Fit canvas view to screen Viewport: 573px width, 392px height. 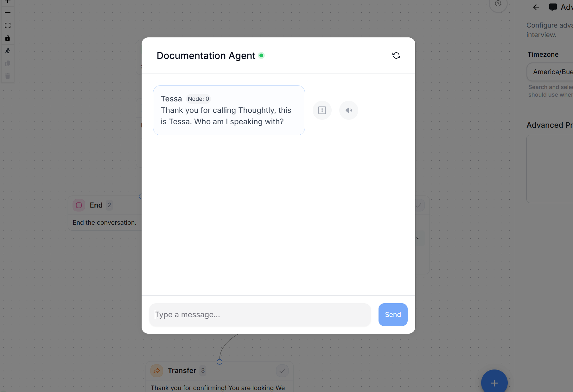[x=8, y=25]
